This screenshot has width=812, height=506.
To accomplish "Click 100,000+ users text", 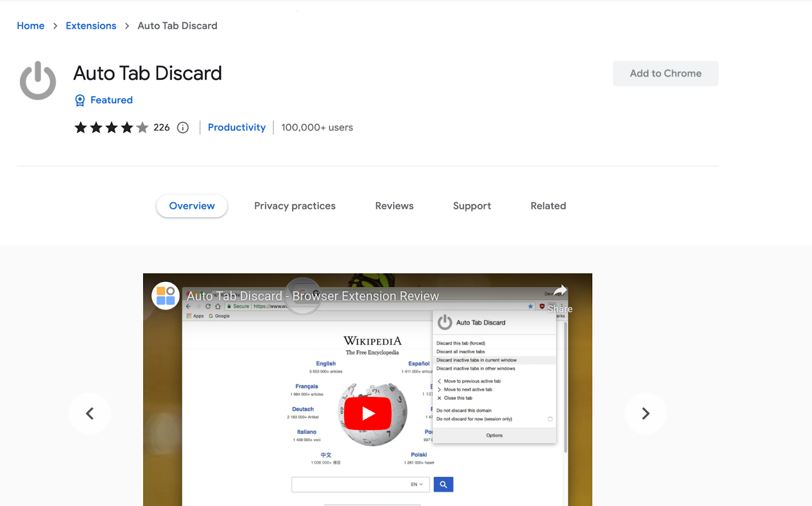I will pos(317,128).
